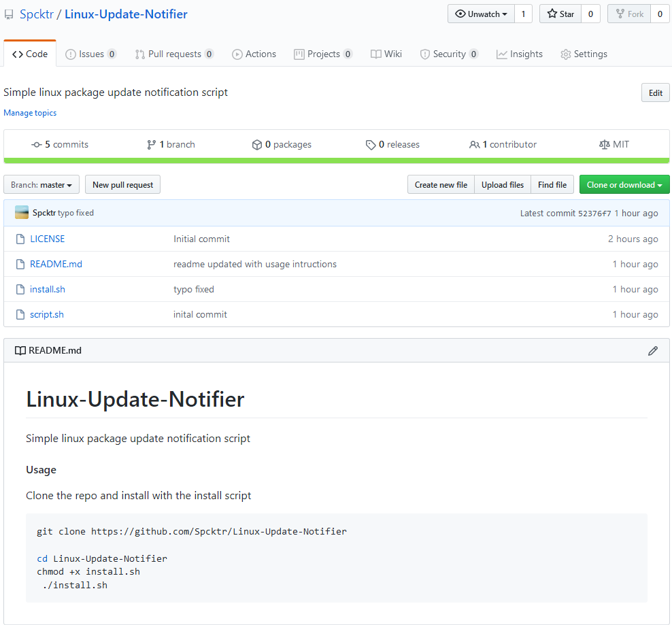Click the Usage heading in README

click(41, 470)
